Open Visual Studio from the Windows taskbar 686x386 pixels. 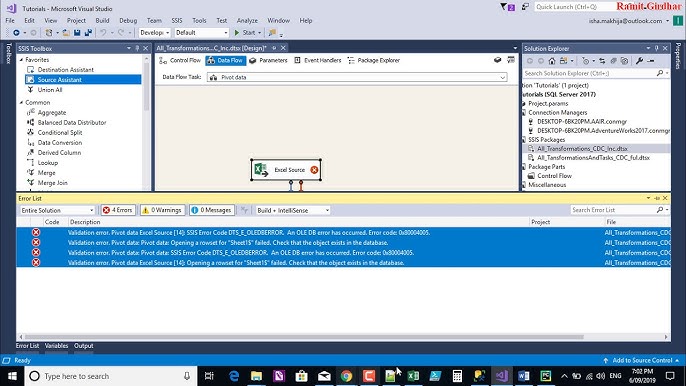click(501, 376)
